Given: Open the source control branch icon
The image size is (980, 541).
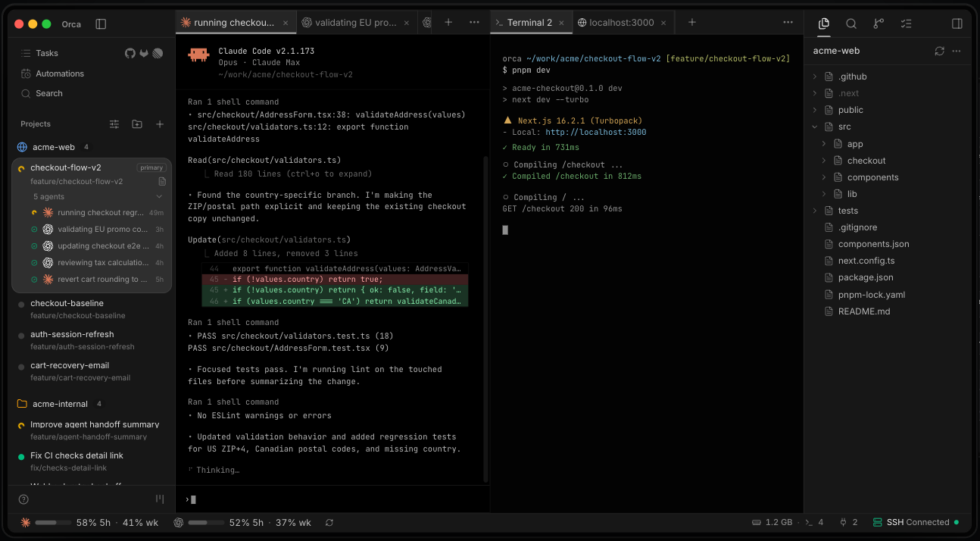Looking at the screenshot, I should (879, 23).
